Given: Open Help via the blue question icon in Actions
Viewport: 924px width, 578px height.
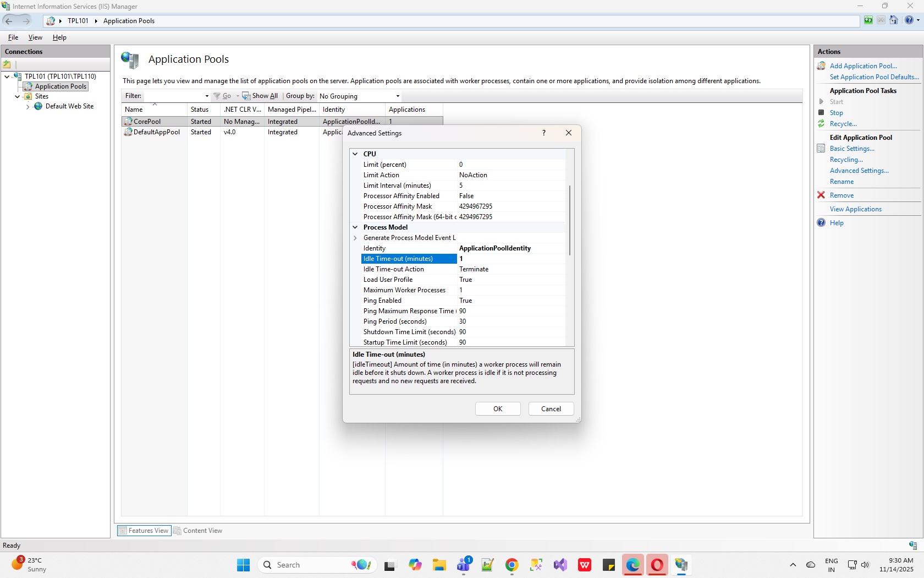Looking at the screenshot, I should pyautogui.click(x=821, y=223).
